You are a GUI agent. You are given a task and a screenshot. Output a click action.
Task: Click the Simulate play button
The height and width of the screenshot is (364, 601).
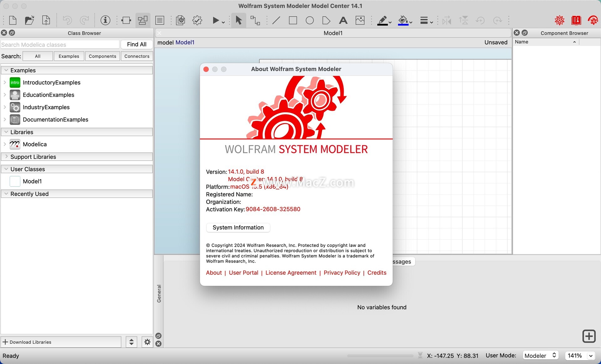[216, 20]
